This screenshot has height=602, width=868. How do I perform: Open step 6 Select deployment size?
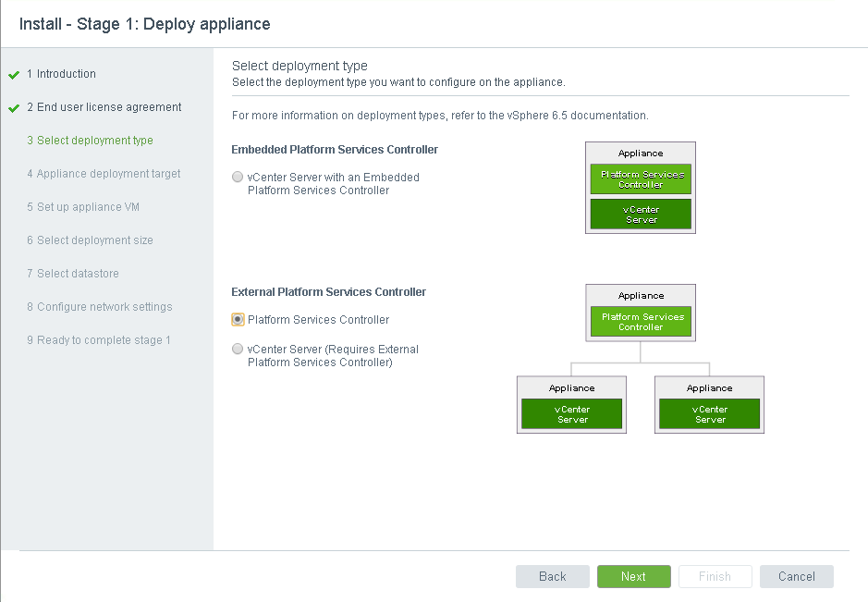pyautogui.click(x=94, y=240)
